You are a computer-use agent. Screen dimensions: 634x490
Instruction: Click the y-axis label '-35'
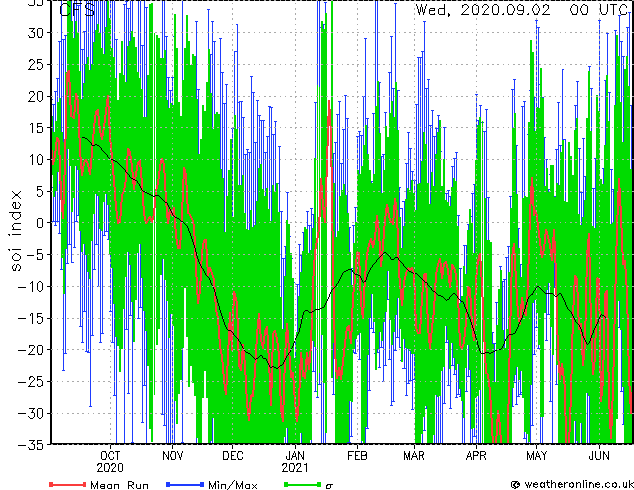click(31, 445)
